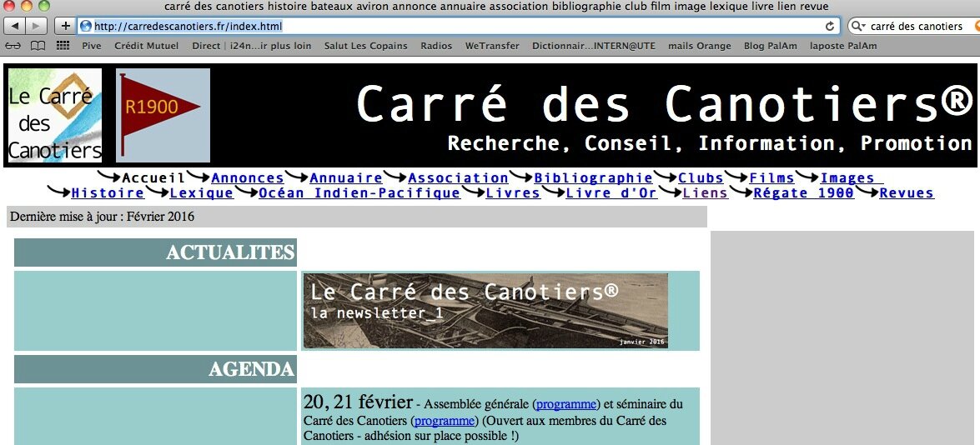The height and width of the screenshot is (445, 980).
Task: Open the WeTransfer bookmark
Action: [492, 46]
